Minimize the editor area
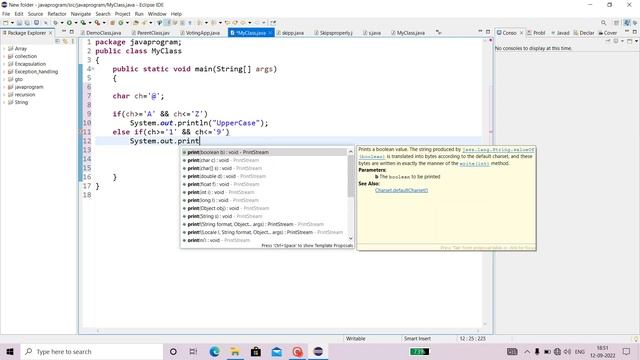The height and width of the screenshot is (360, 640). (x=480, y=32)
